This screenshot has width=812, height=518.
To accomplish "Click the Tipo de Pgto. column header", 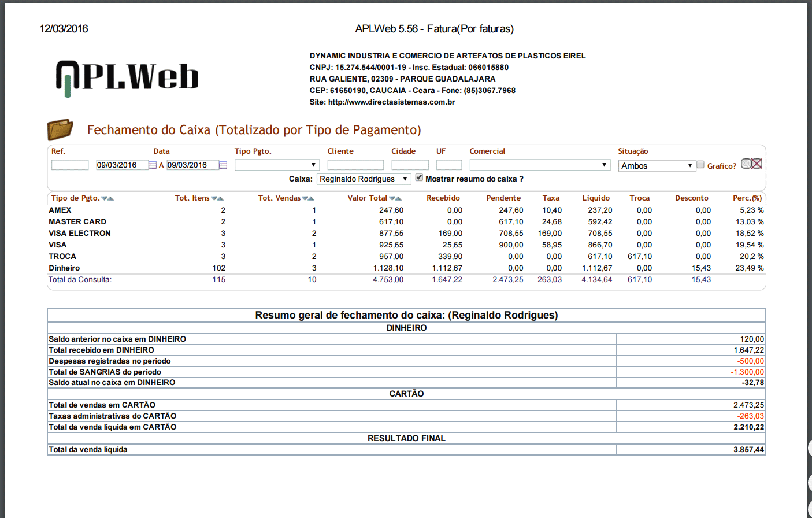I will 75,198.
